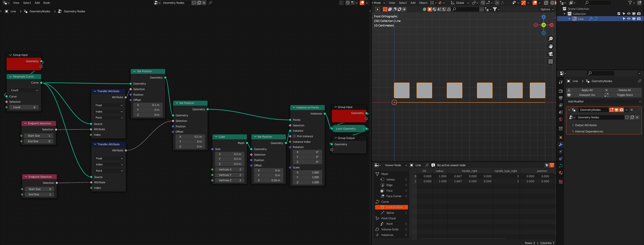
Task: Pin the properties editor context
Action: (639, 81)
